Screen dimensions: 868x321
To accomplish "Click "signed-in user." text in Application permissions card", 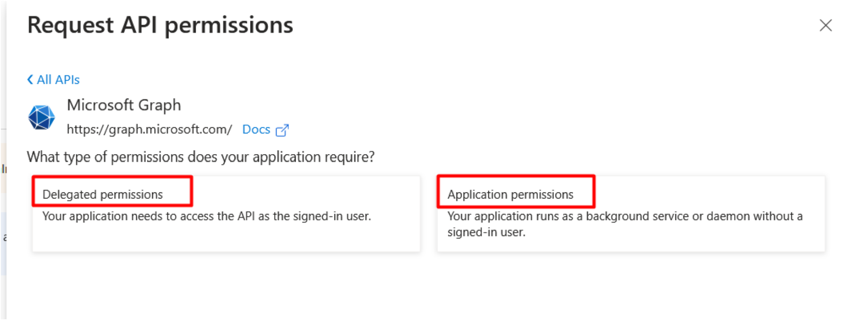I will (x=486, y=233).
